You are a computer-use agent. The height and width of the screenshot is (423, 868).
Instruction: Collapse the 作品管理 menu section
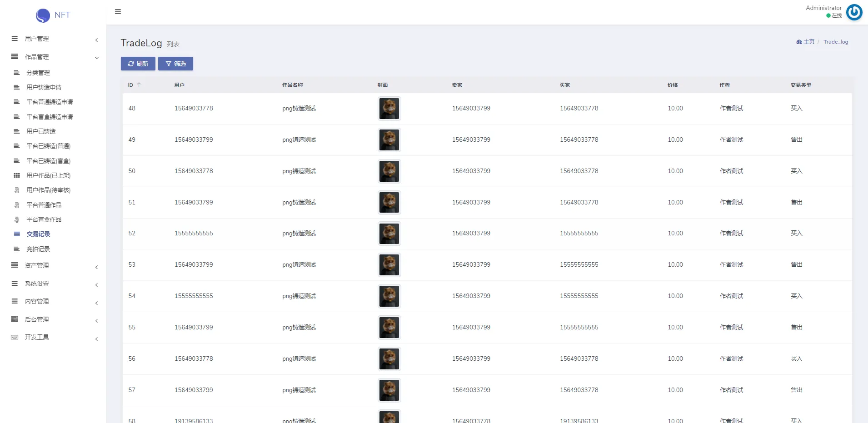pyautogui.click(x=96, y=58)
